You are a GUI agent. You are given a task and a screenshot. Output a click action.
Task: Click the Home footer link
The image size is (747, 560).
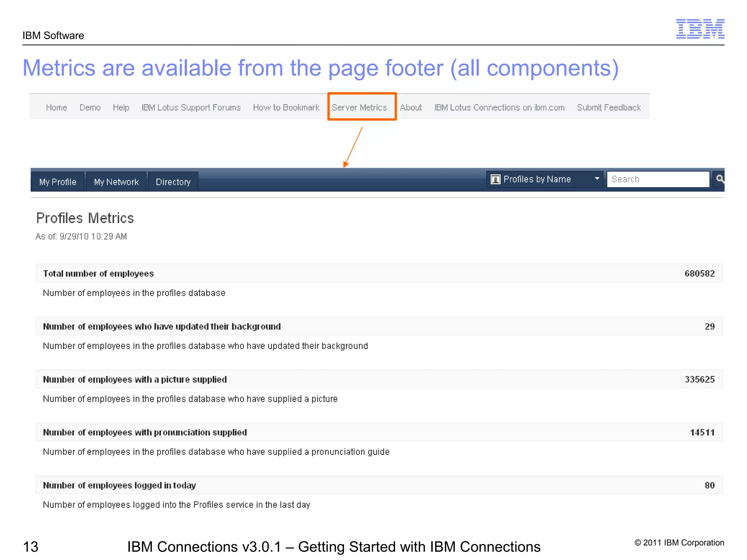(57, 108)
